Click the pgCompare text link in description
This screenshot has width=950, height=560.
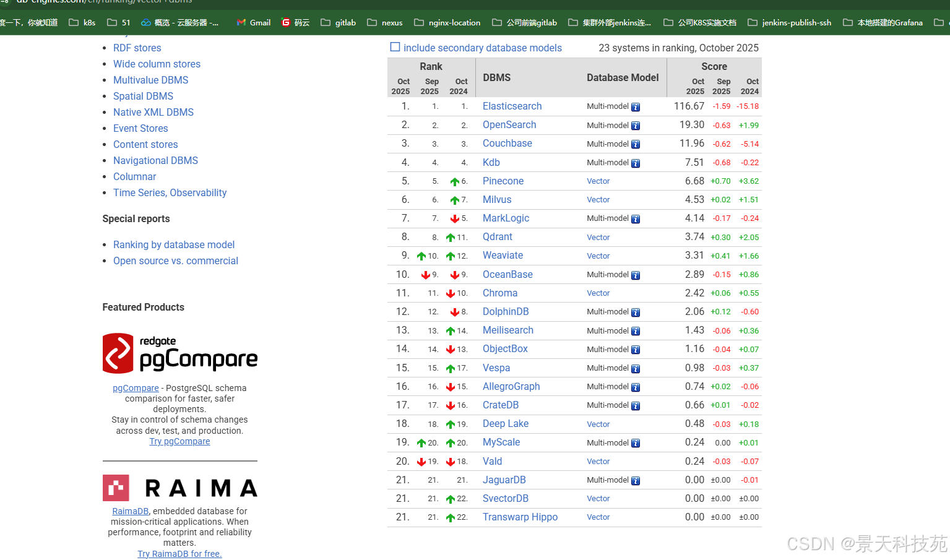tap(136, 388)
